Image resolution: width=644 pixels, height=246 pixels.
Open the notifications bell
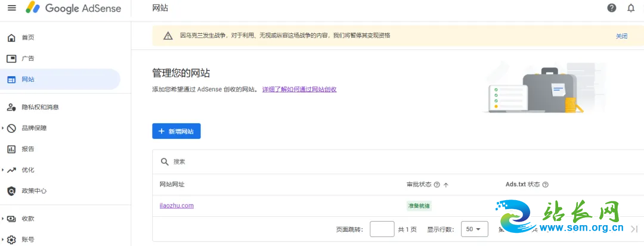631,8
